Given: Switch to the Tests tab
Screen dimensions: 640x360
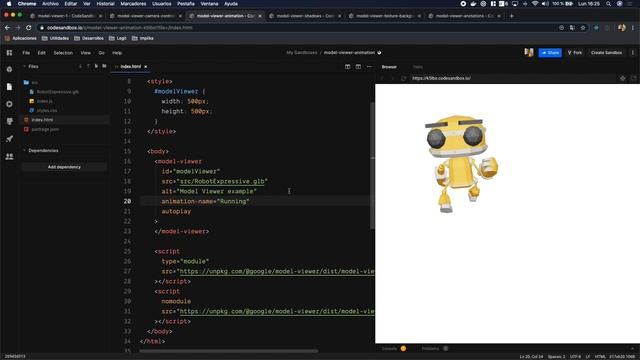Looking at the screenshot, I should pyautogui.click(x=418, y=67).
